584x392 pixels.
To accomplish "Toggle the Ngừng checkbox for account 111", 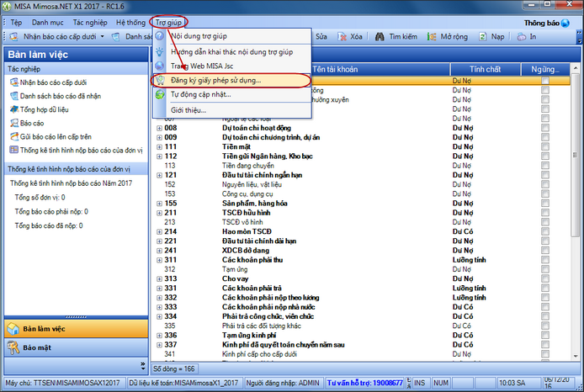I will pos(545,146).
